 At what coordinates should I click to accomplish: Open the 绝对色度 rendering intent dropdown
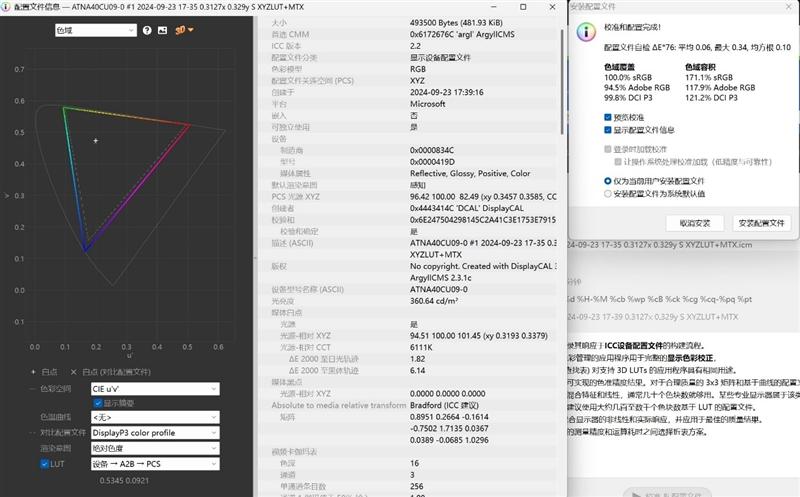coord(154,448)
